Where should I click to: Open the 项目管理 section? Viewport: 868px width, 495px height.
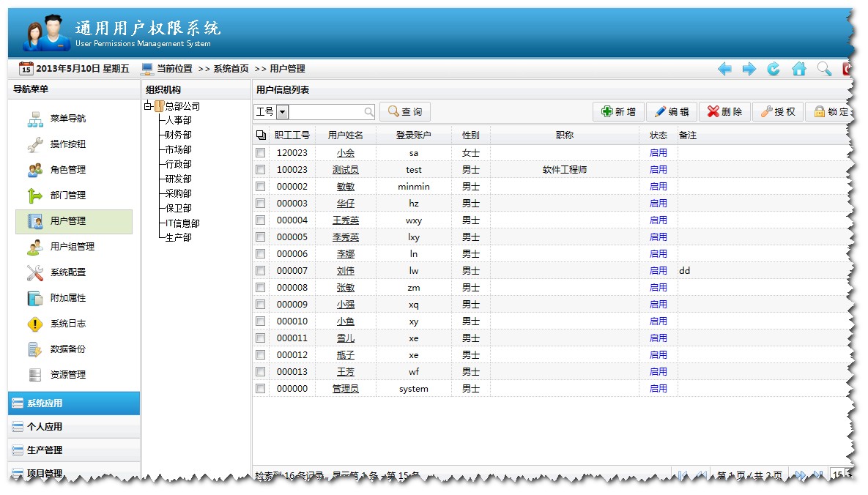coord(44,473)
